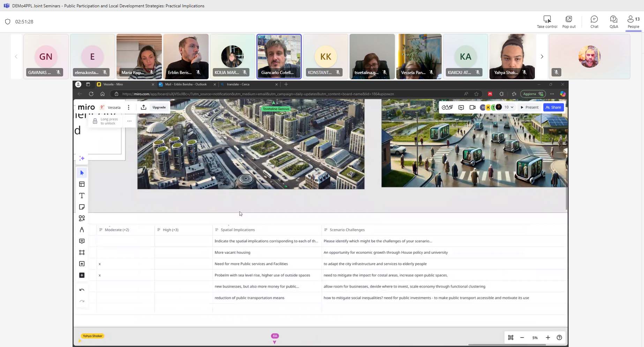Select the comment tool in Miro
644x347 pixels.
(82, 241)
